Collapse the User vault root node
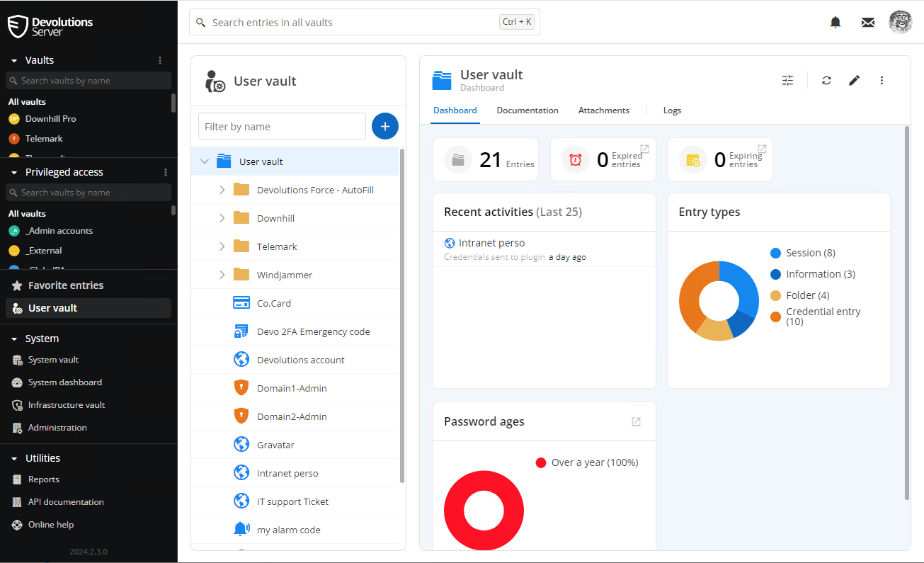924x563 pixels. (x=205, y=161)
